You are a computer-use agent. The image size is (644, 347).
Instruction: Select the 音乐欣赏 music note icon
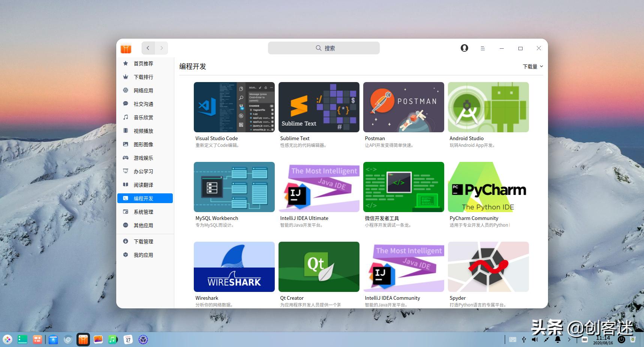point(125,117)
